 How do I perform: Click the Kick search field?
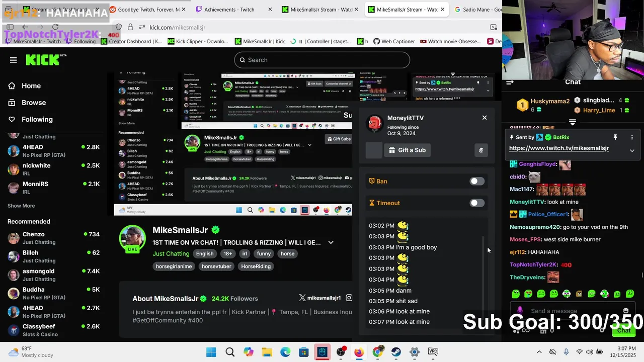click(322, 60)
